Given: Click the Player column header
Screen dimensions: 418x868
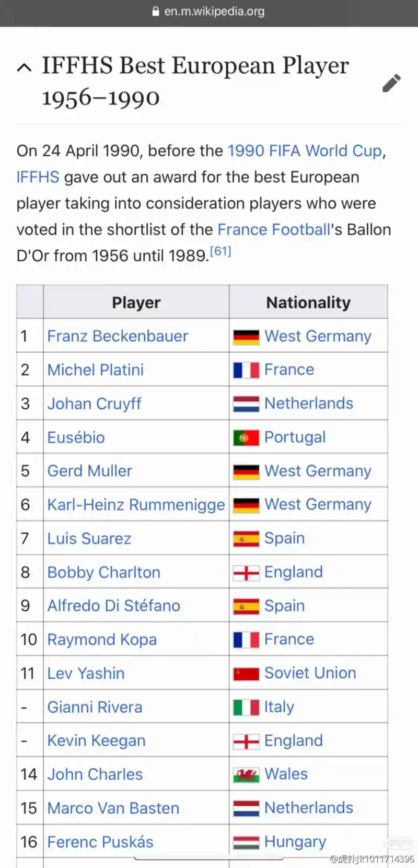Looking at the screenshot, I should tap(136, 302).
